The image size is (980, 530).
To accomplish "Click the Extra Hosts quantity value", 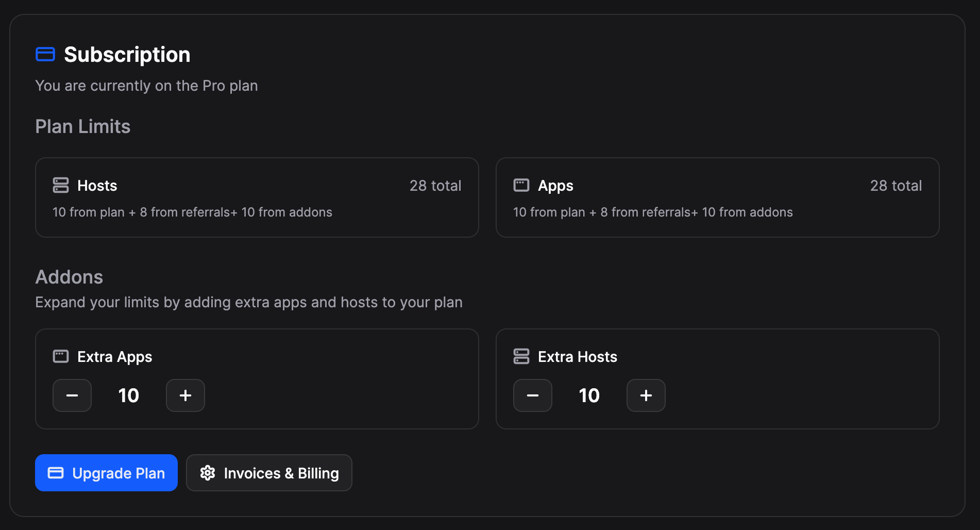I will point(589,395).
